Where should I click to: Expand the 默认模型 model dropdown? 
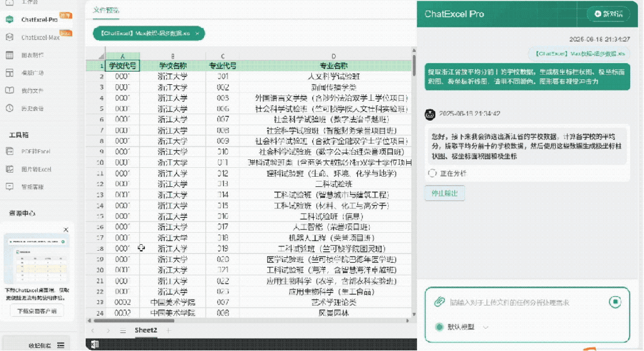[485, 327]
